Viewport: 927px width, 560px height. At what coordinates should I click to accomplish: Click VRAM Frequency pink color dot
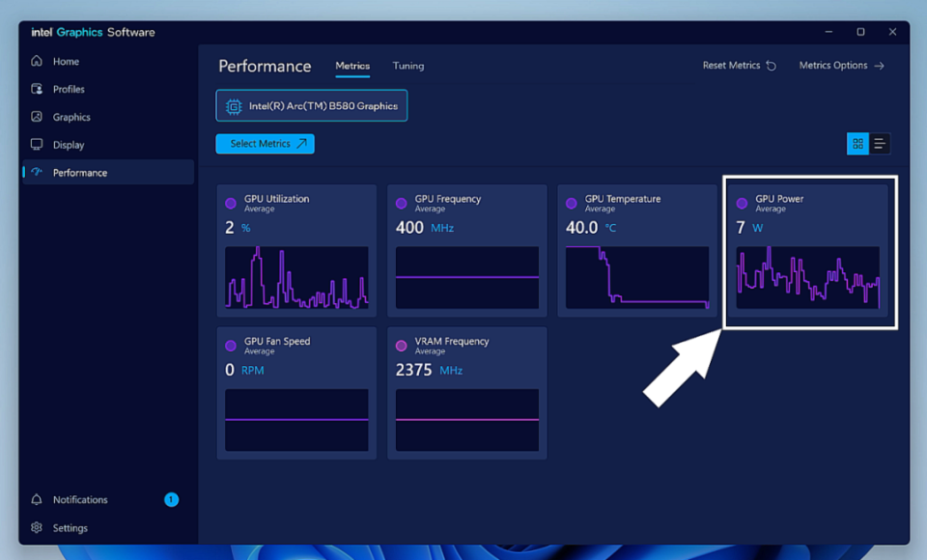pyautogui.click(x=402, y=346)
